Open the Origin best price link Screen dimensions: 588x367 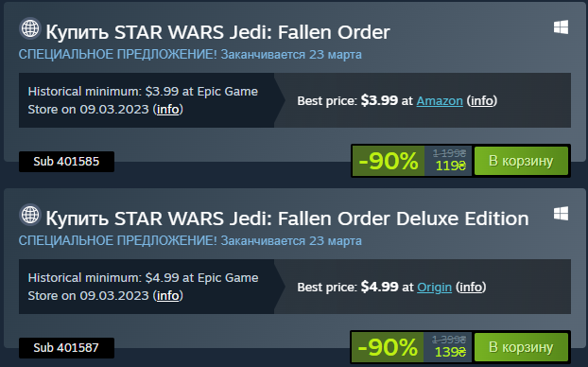pos(434,287)
